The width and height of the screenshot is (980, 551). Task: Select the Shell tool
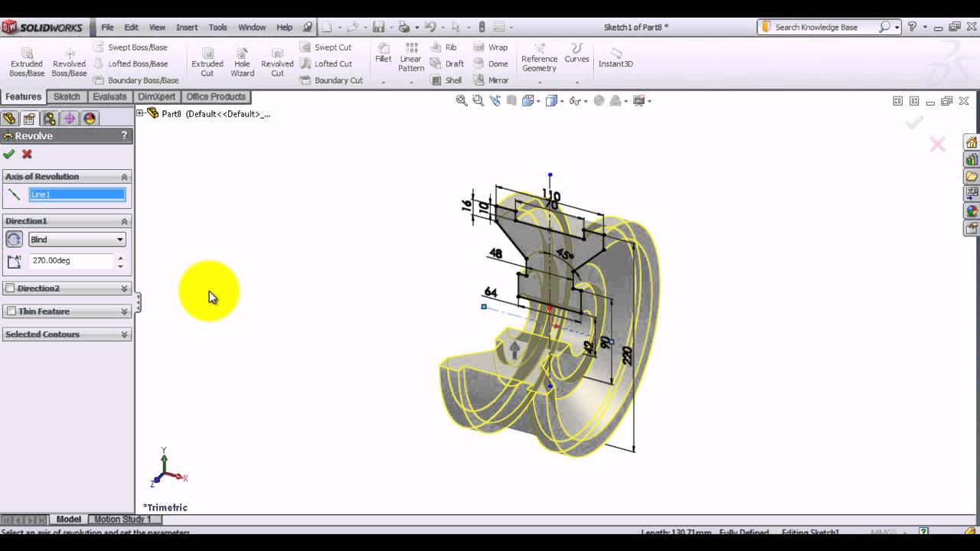pos(446,80)
